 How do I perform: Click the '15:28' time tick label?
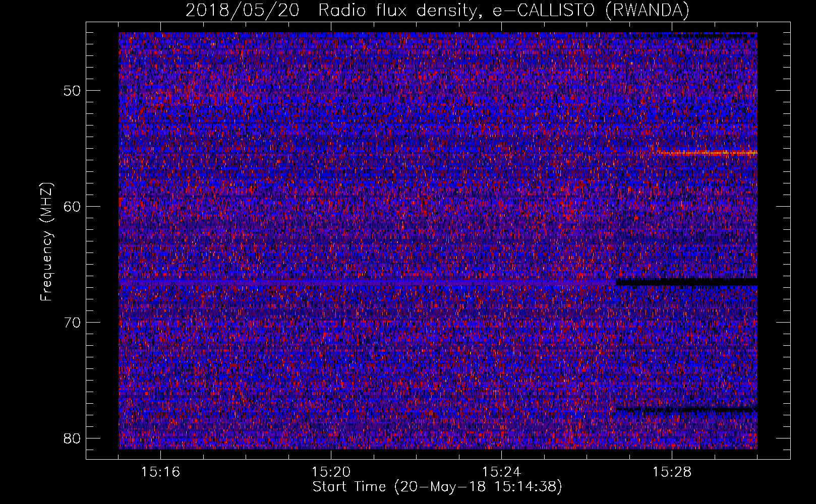(x=672, y=472)
